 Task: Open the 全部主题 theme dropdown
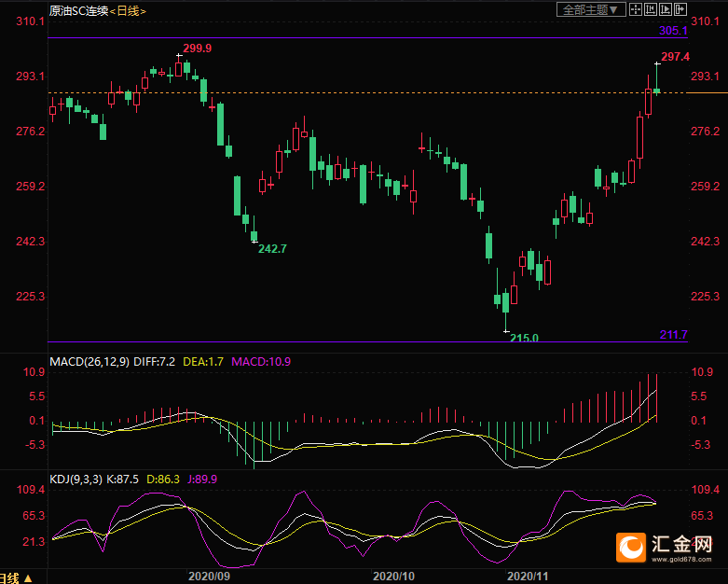[591, 9]
